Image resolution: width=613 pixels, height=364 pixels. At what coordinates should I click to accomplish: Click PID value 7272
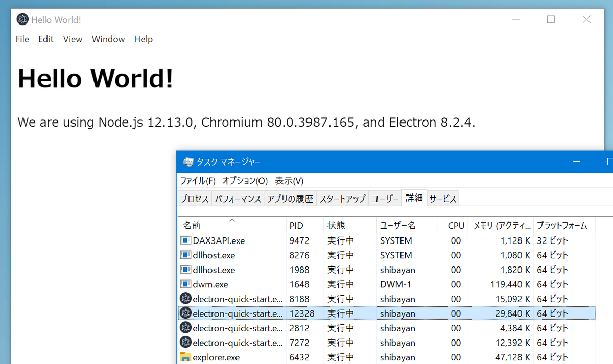[299, 343]
